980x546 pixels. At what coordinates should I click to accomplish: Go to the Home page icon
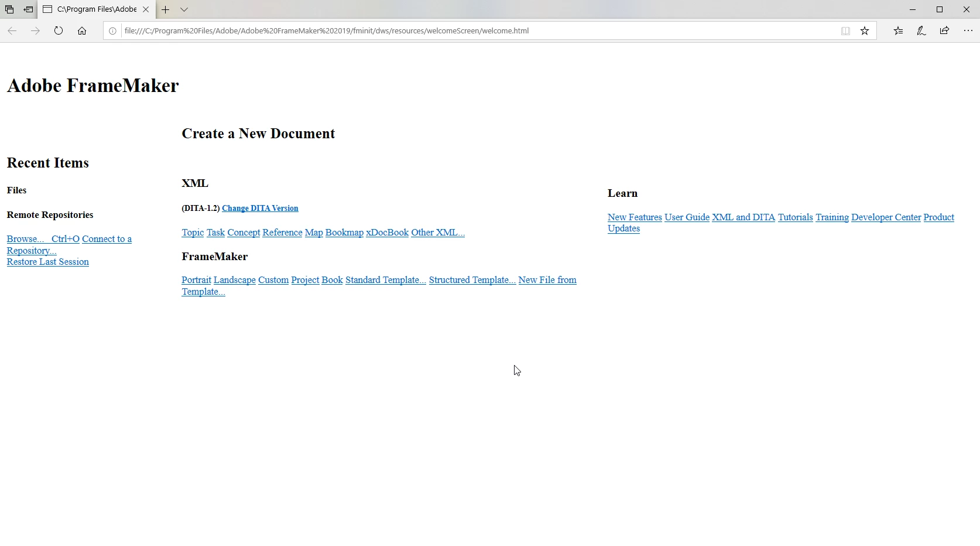pos(82,30)
